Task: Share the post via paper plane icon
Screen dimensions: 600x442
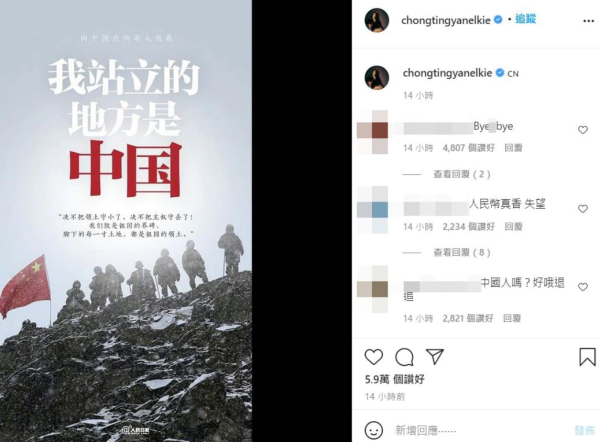Action: click(435, 356)
